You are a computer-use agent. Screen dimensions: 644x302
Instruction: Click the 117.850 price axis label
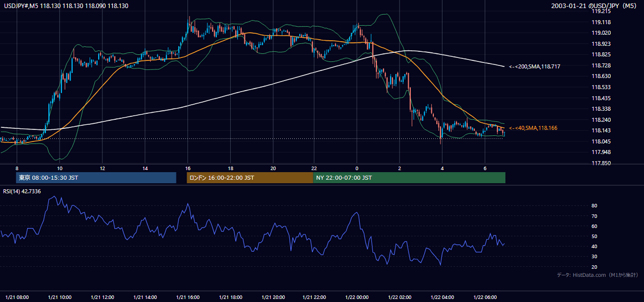click(x=601, y=163)
